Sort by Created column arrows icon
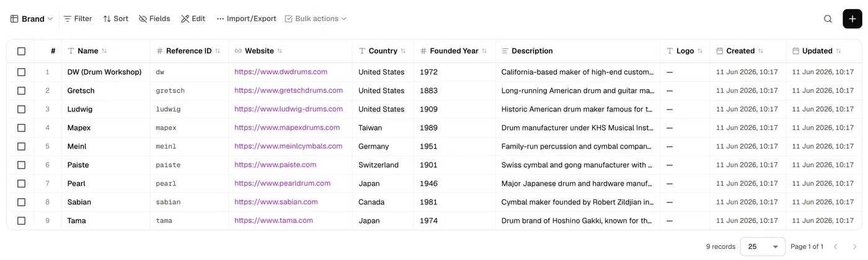The image size is (868, 260). coord(761,51)
